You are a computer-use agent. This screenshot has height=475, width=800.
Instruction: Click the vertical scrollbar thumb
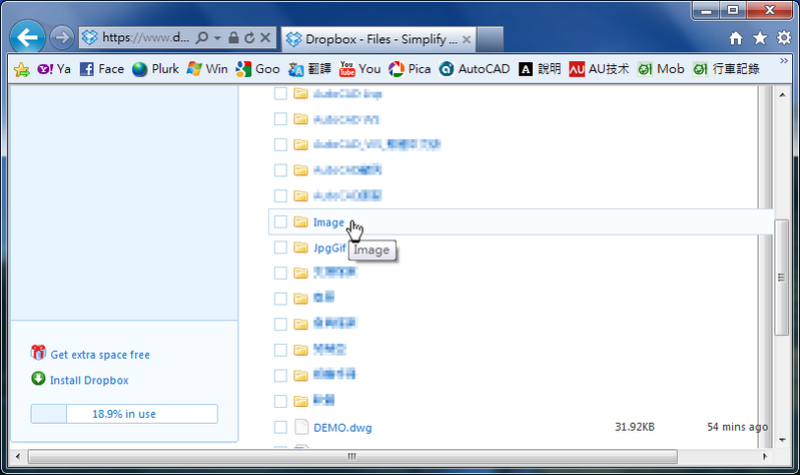click(781, 277)
